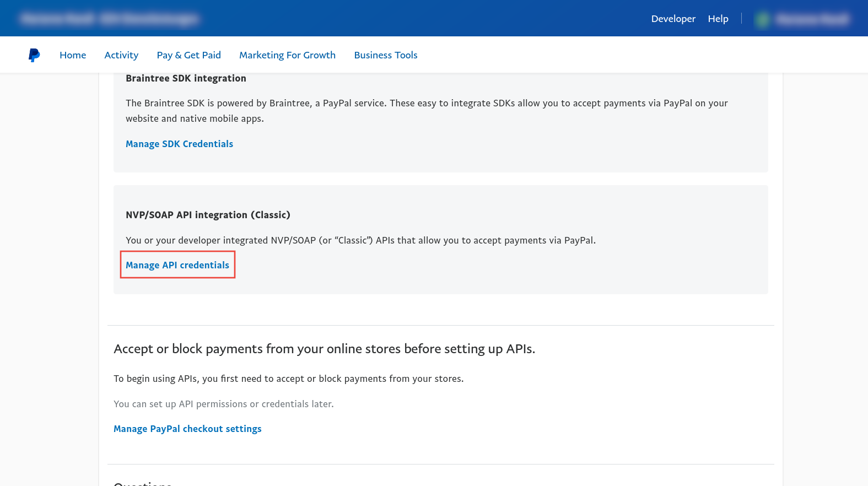The height and width of the screenshot is (486, 868).
Task: Go to the Activity tab
Action: pyautogui.click(x=121, y=55)
